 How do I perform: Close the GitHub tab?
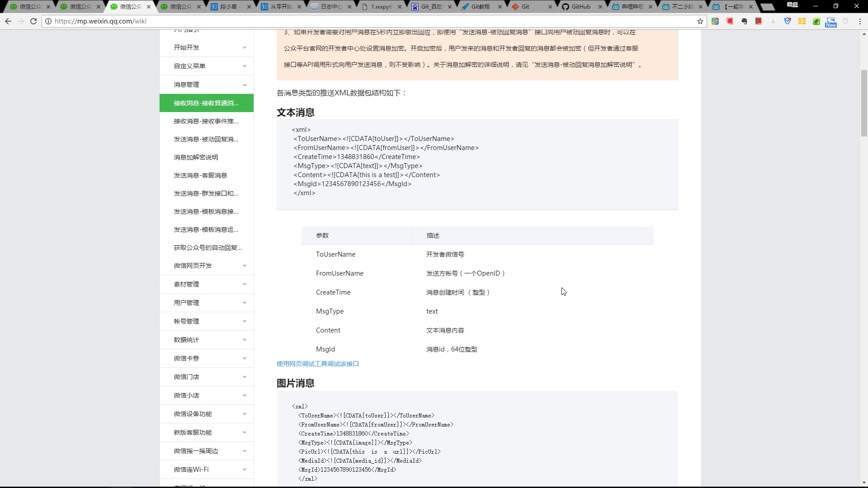pos(600,7)
